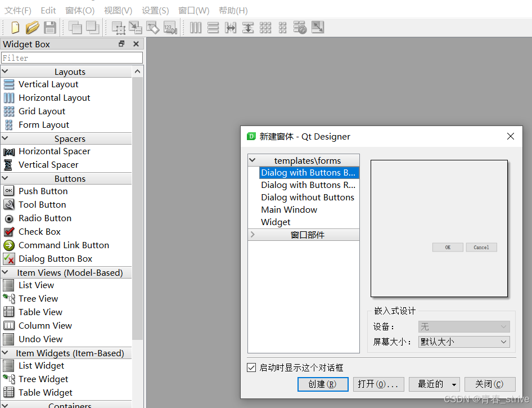Toggle the show dialog at startup checkbox
Viewport: 532px width, 408px height.
pos(251,367)
